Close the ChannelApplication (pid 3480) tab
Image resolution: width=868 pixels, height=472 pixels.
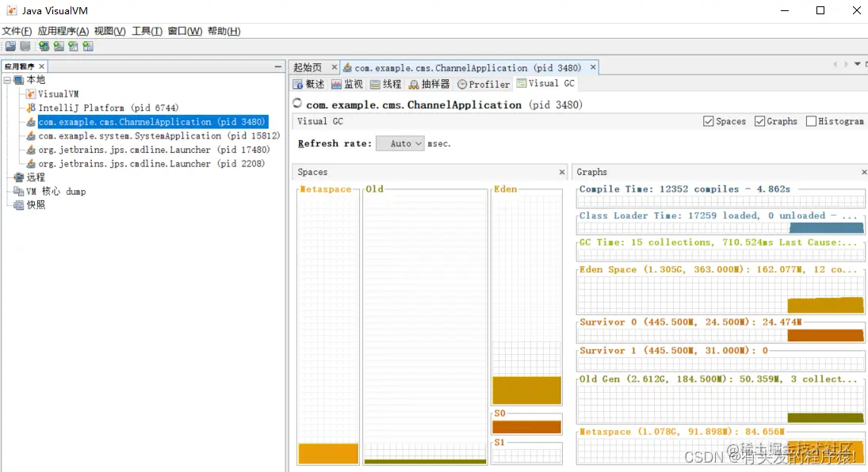593,67
